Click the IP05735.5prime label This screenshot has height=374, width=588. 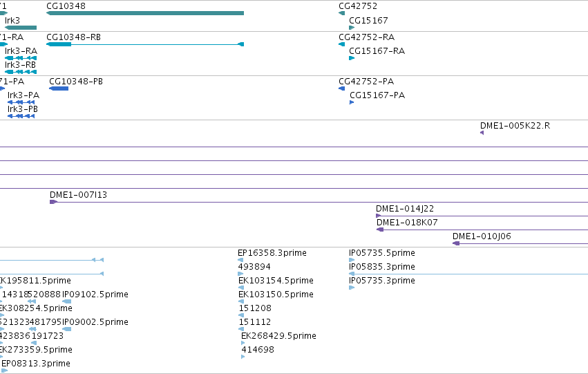[x=381, y=253]
